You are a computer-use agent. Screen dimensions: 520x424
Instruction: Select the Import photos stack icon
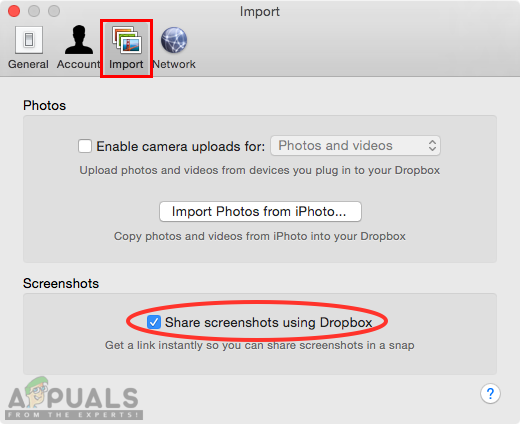pos(127,40)
